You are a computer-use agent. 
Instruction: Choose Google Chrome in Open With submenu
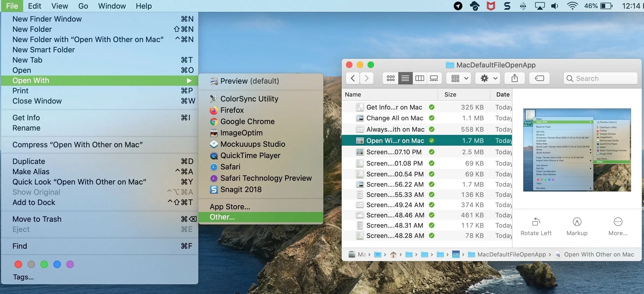[x=261, y=121]
